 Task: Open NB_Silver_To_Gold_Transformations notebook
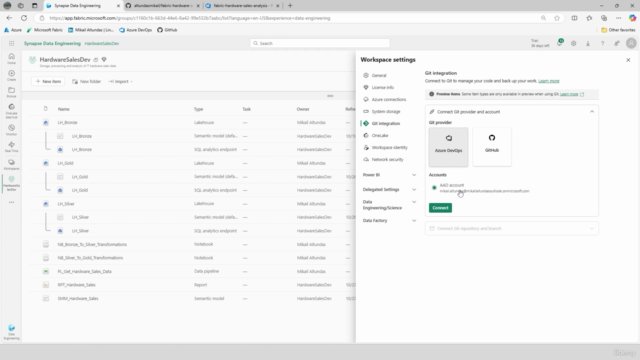point(90,258)
